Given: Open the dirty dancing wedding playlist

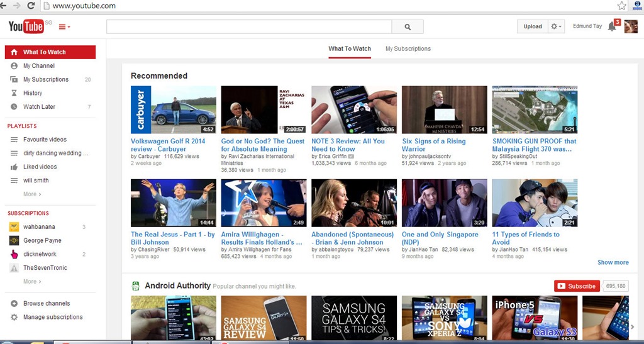Looking at the screenshot, I should tap(56, 153).
